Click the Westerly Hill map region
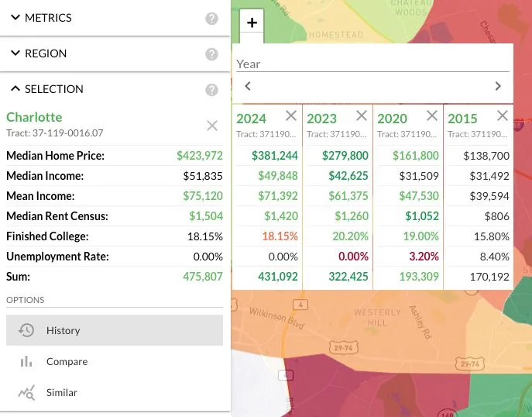The image size is (532, 417). 377,317
